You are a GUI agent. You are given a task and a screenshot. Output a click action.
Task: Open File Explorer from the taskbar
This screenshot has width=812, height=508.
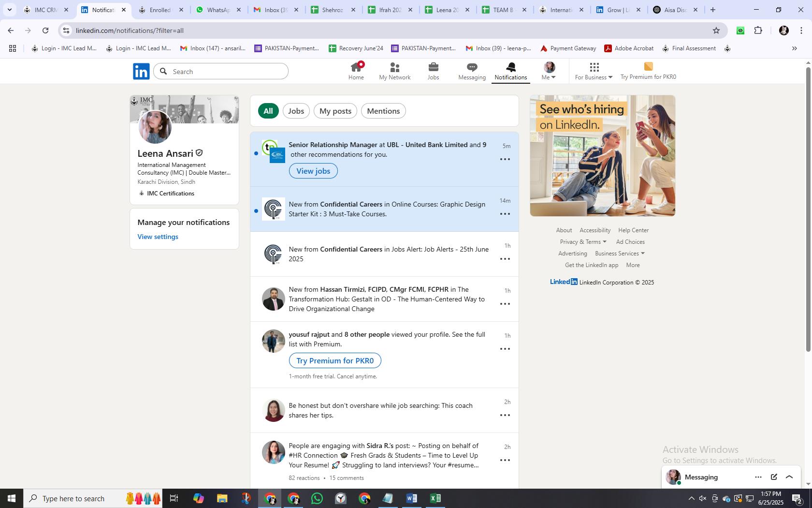(x=222, y=498)
